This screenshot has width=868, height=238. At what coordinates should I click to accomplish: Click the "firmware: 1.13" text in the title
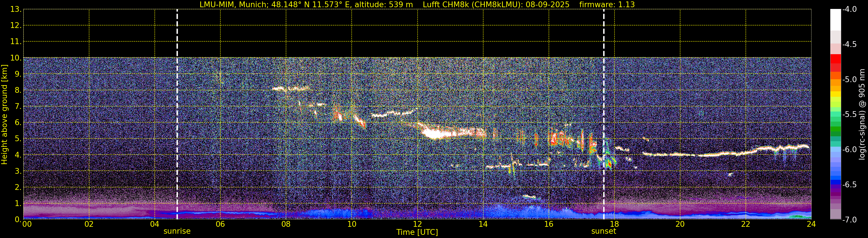607,4
